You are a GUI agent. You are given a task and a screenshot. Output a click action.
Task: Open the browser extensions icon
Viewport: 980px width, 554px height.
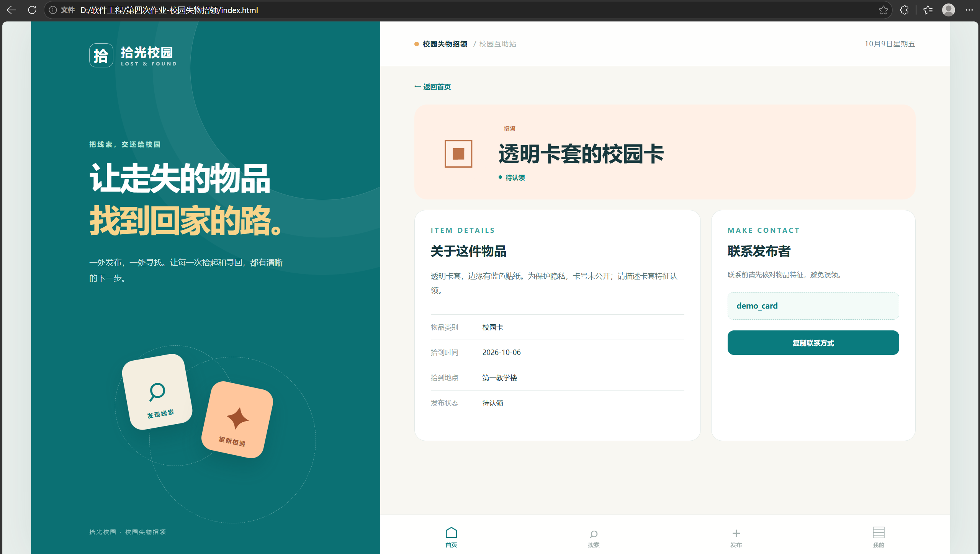[x=904, y=10]
